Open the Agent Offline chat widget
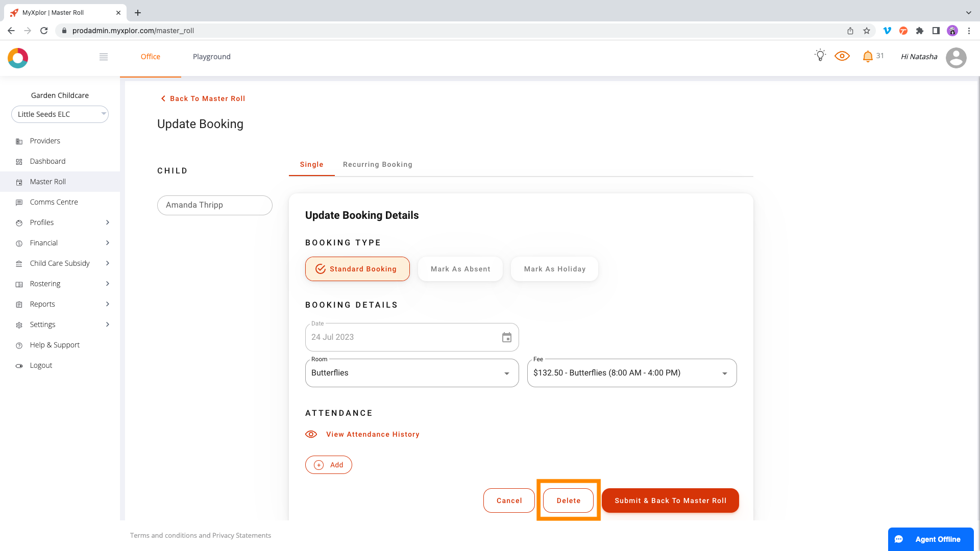 point(930,539)
